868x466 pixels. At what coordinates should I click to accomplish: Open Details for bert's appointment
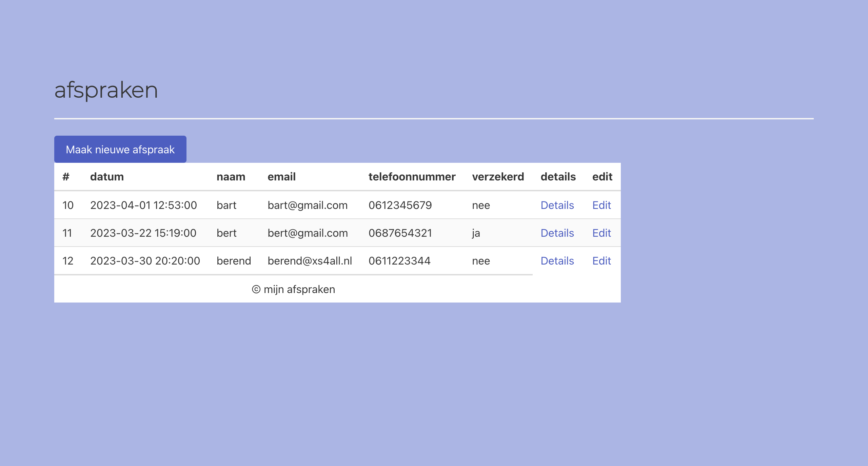coord(557,233)
